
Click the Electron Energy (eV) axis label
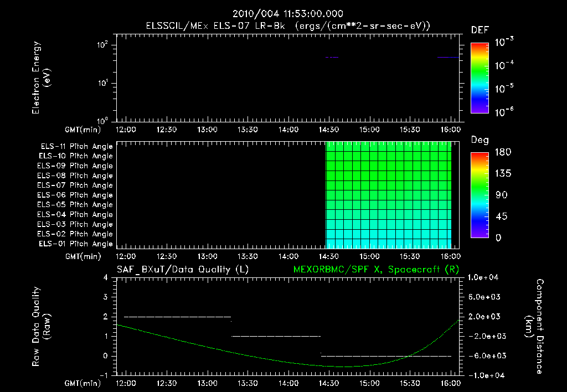pyautogui.click(x=41, y=78)
